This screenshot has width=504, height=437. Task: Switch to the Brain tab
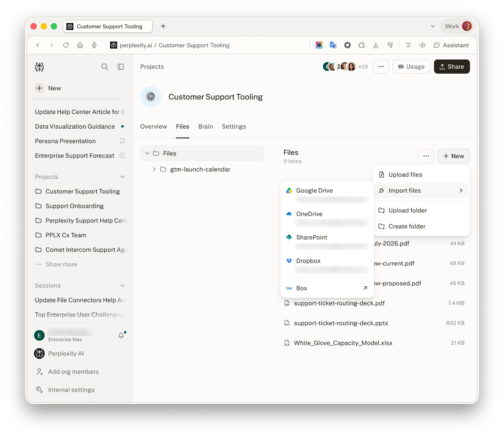pyautogui.click(x=206, y=127)
